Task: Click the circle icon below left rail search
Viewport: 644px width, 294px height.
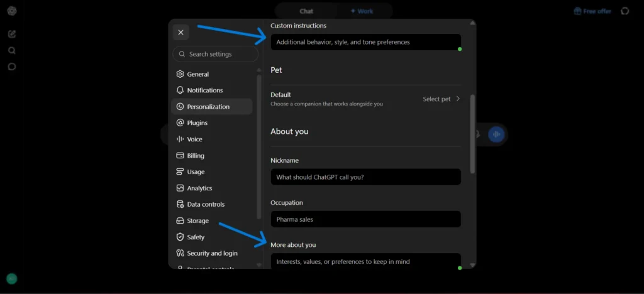Action: click(x=12, y=67)
